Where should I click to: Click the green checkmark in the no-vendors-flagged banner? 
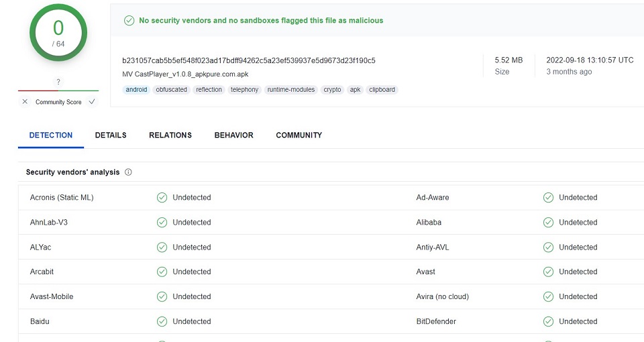129,21
